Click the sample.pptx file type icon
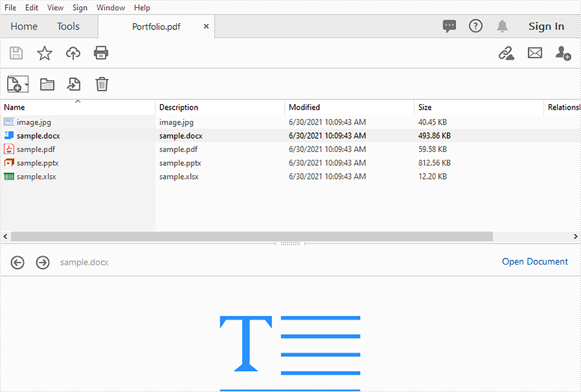The image size is (581, 392). [9, 163]
